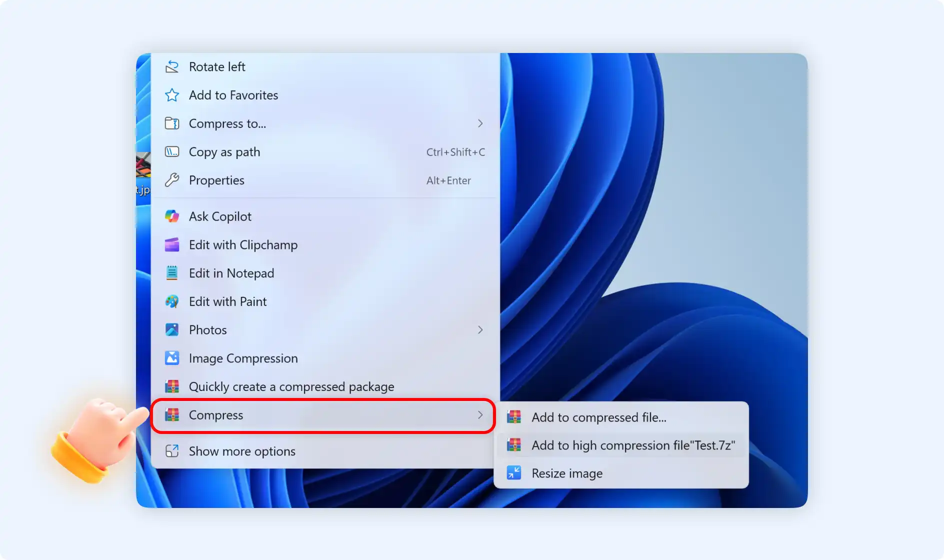
Task: Click the Clipchamp icon
Action: 172,245
